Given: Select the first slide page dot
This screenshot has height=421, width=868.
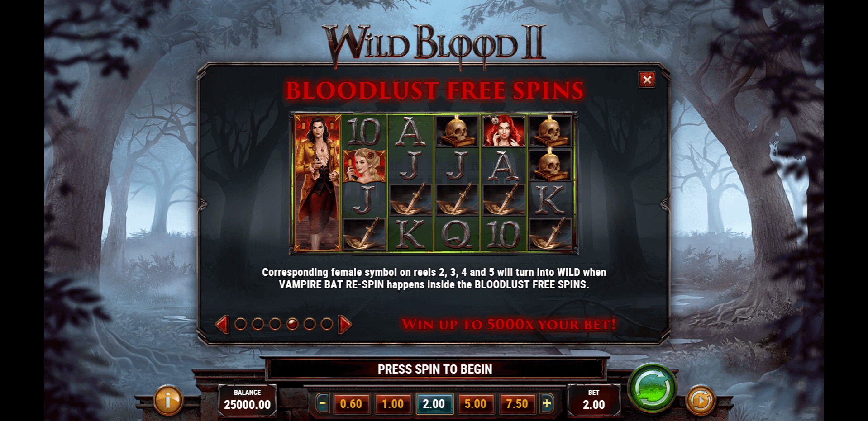Looking at the screenshot, I should (x=241, y=324).
